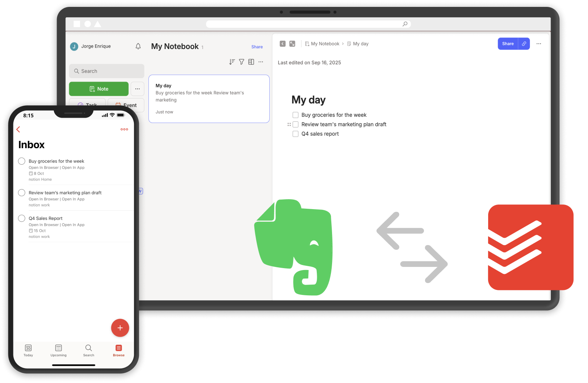
Task: Open the more options menu beside Note button
Action: point(137,89)
